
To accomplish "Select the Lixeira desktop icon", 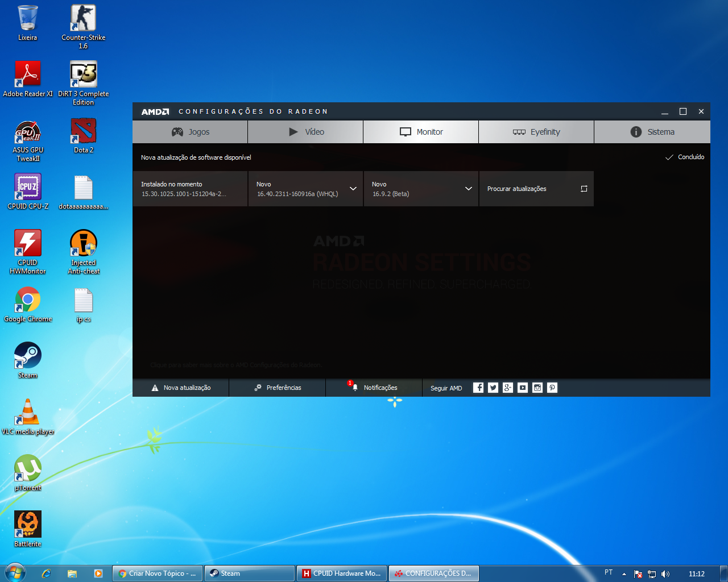I will [27, 23].
